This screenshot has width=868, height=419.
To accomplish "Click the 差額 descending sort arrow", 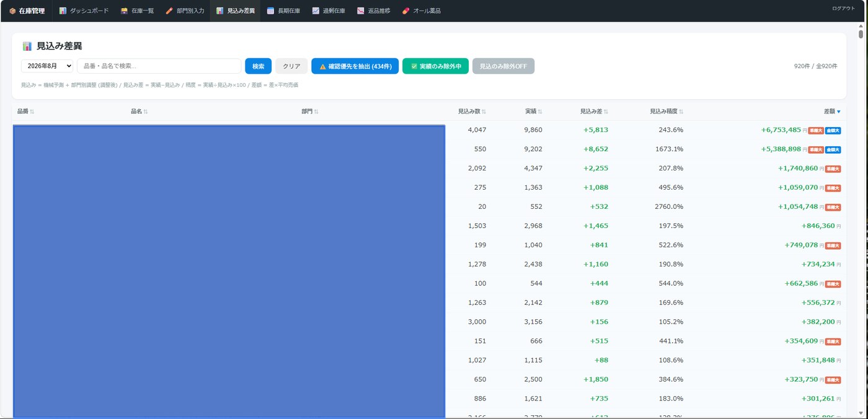I will [x=839, y=112].
